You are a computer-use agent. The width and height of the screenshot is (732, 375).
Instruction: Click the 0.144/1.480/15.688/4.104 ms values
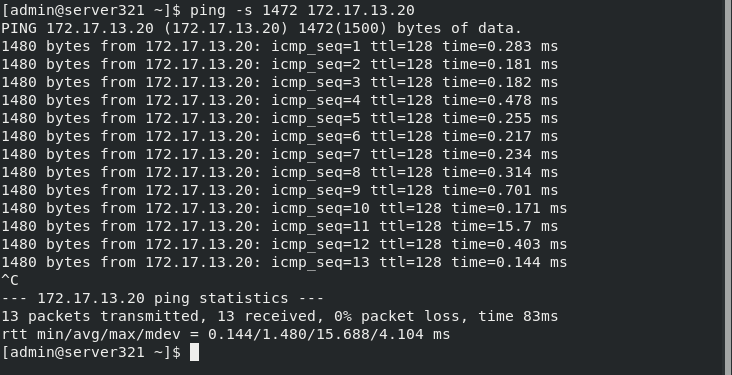[329, 334]
